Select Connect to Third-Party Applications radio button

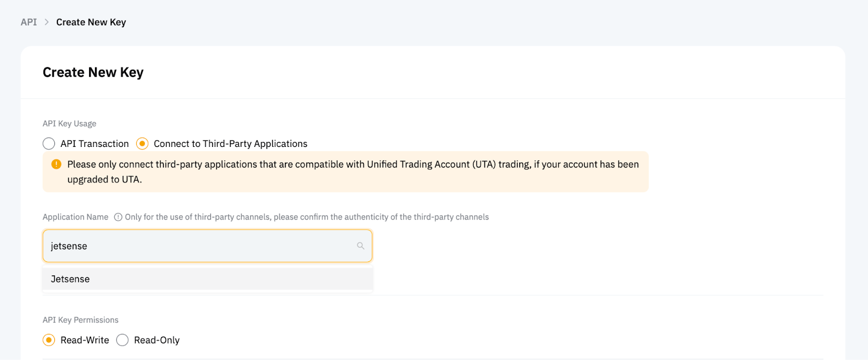pos(142,144)
